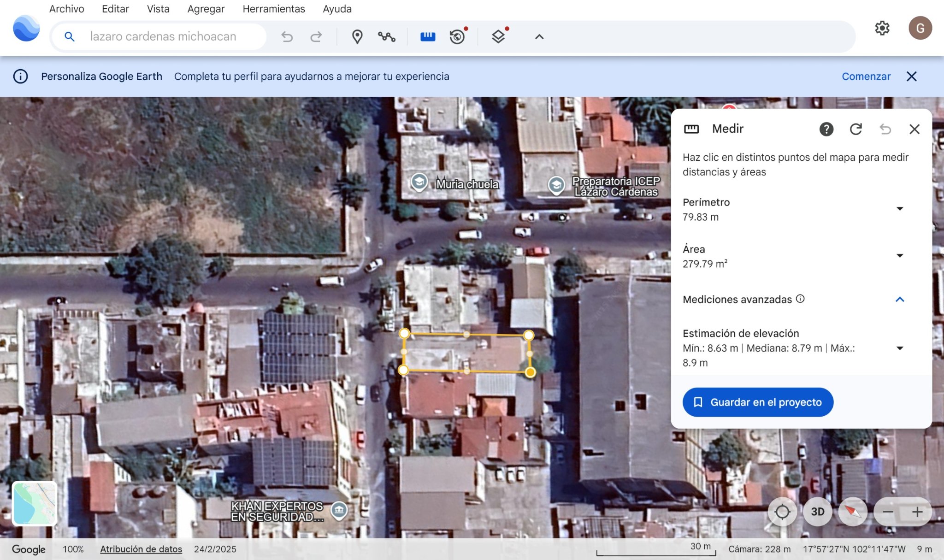Click the Muria chuela place marker

point(419,183)
